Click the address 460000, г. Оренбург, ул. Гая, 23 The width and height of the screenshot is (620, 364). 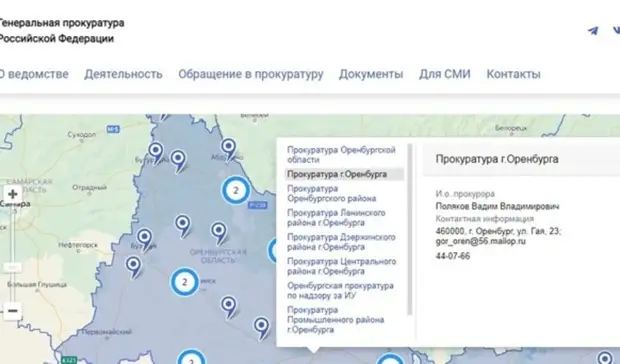[x=498, y=231]
